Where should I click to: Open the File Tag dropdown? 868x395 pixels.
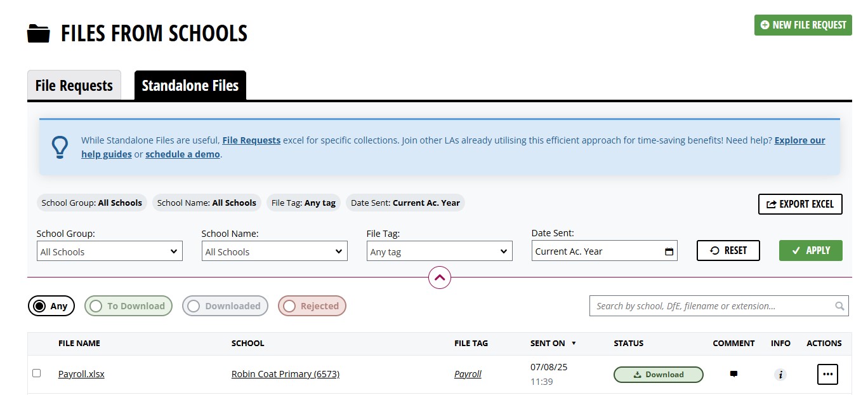point(440,251)
